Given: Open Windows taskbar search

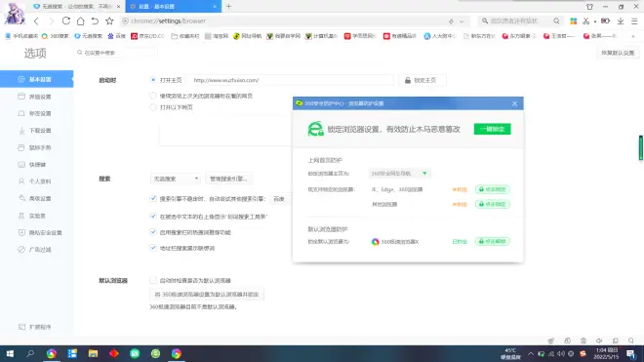Looking at the screenshot, I should coord(30,354).
